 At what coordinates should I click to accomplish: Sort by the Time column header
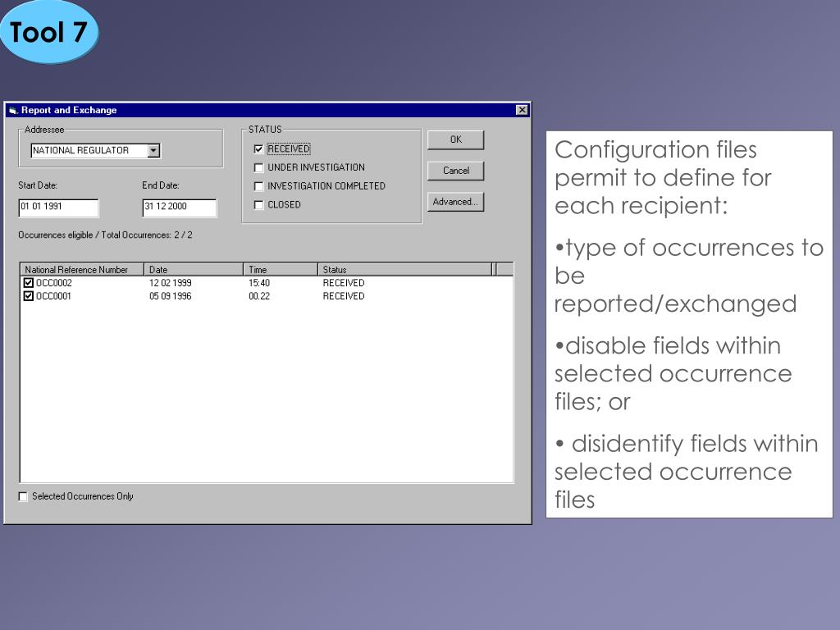point(281,269)
